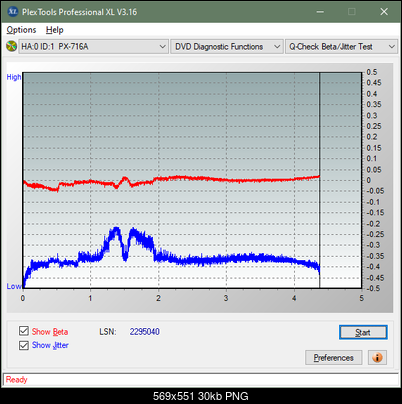
Task: Click the disc icon beside the drive selector
Action: 11,46
